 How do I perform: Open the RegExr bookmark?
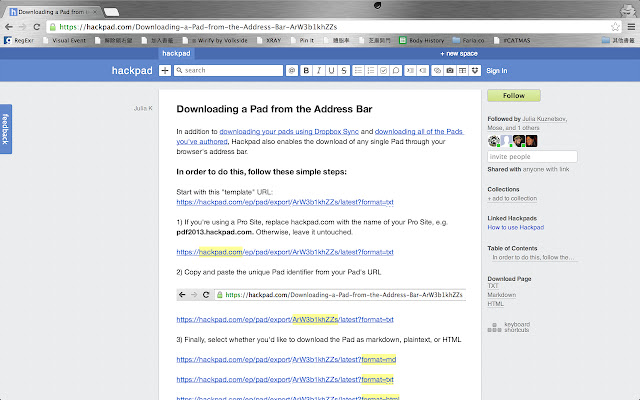(19, 40)
